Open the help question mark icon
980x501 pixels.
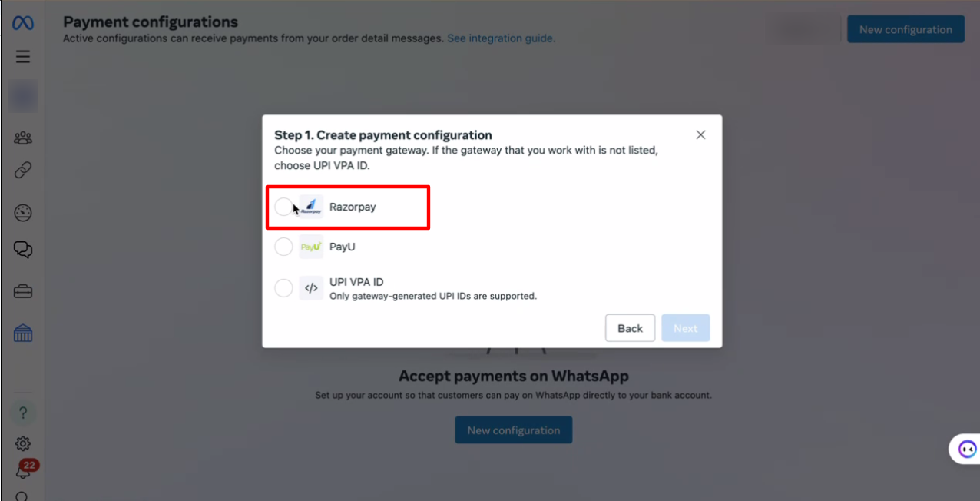click(x=23, y=413)
